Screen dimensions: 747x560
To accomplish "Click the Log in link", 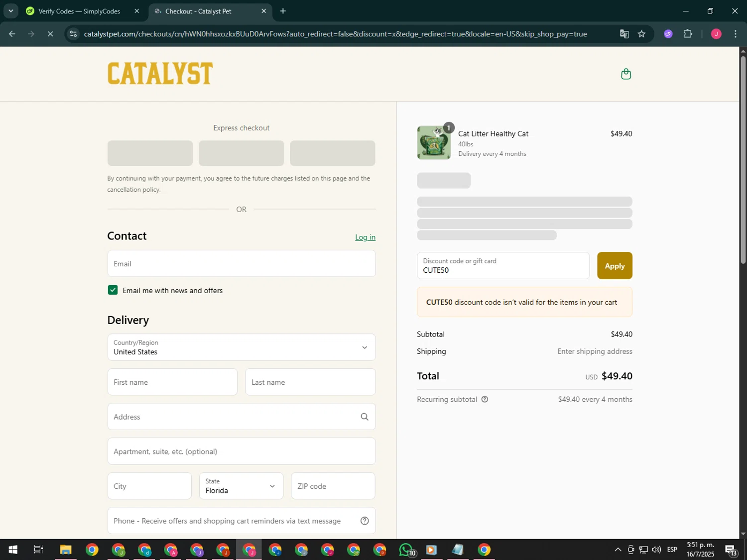I will [x=365, y=237].
